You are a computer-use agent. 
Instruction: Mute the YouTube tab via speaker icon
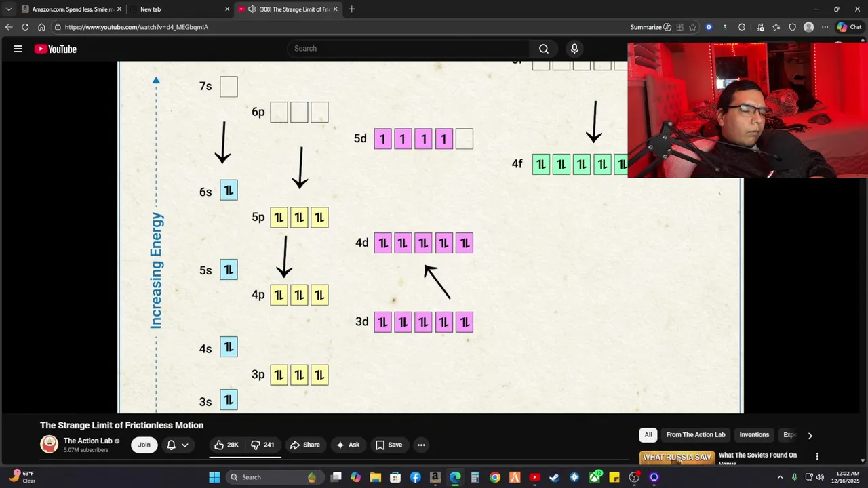point(252,9)
